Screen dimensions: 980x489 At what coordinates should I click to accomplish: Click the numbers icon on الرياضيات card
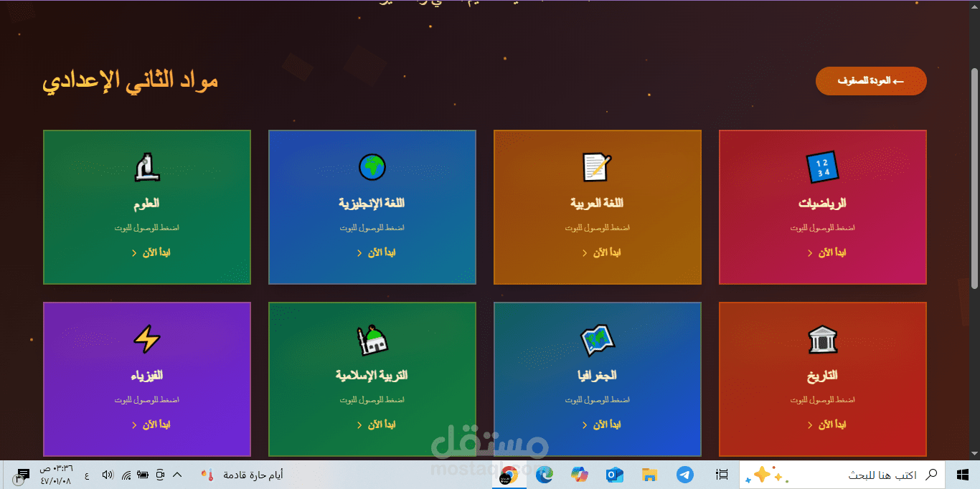pyautogui.click(x=822, y=167)
